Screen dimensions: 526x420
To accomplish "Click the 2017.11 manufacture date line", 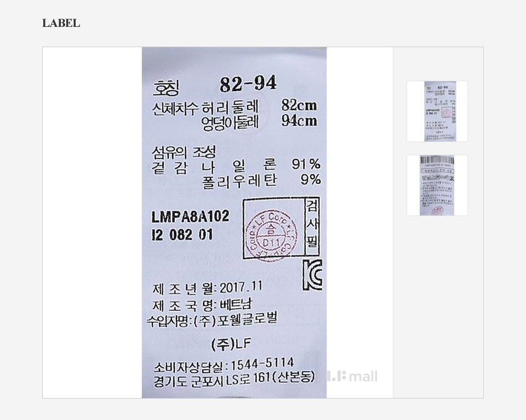I will coord(207,288).
